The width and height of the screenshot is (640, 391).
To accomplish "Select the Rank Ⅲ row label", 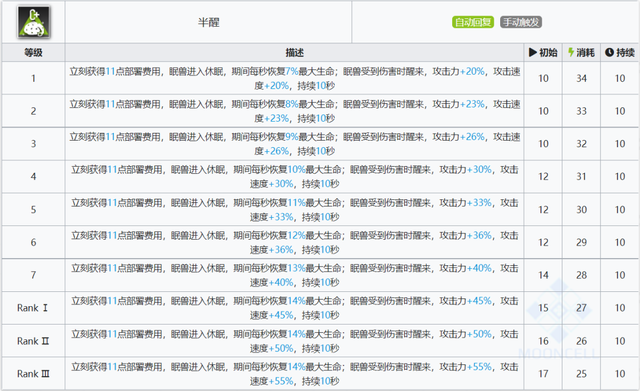I will click(x=33, y=373).
